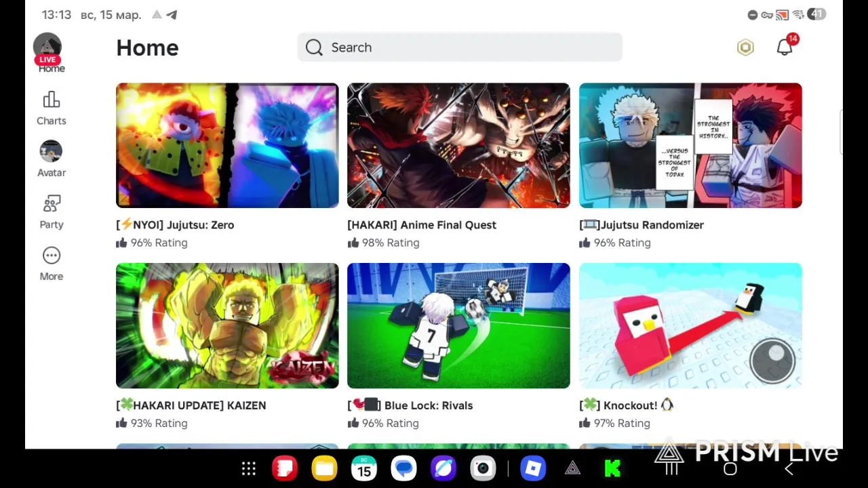
Task: Open the Roblox app in taskbar
Action: pos(533,469)
